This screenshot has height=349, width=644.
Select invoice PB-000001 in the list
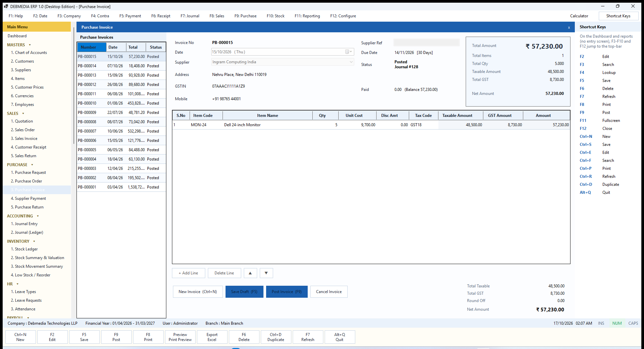[121, 187]
